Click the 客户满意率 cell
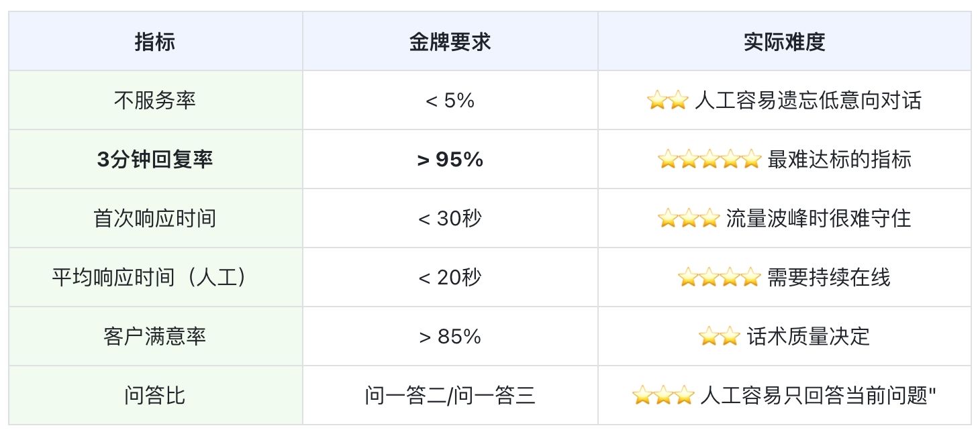Screen dimensions: 980x432 (x=155, y=337)
